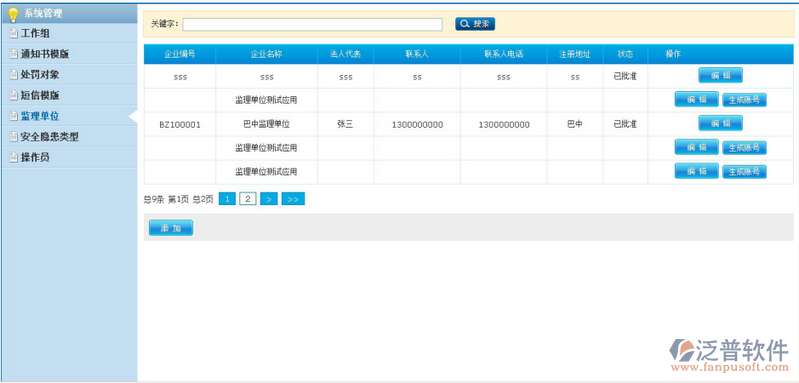Click the document icon beside 操作员
Viewport: 799px width, 383px height.
point(14,158)
